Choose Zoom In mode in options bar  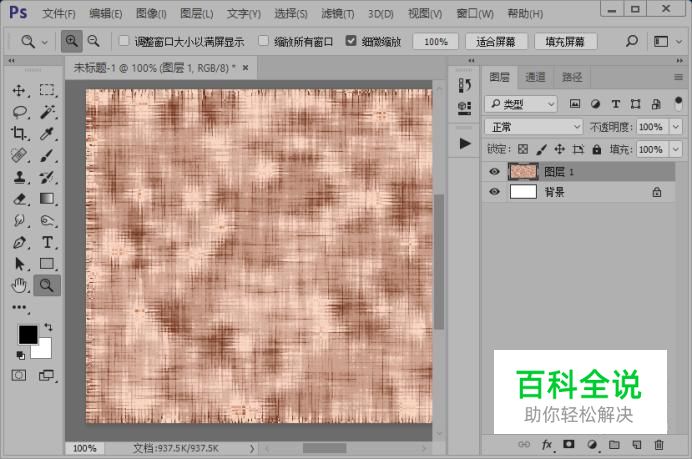point(71,41)
